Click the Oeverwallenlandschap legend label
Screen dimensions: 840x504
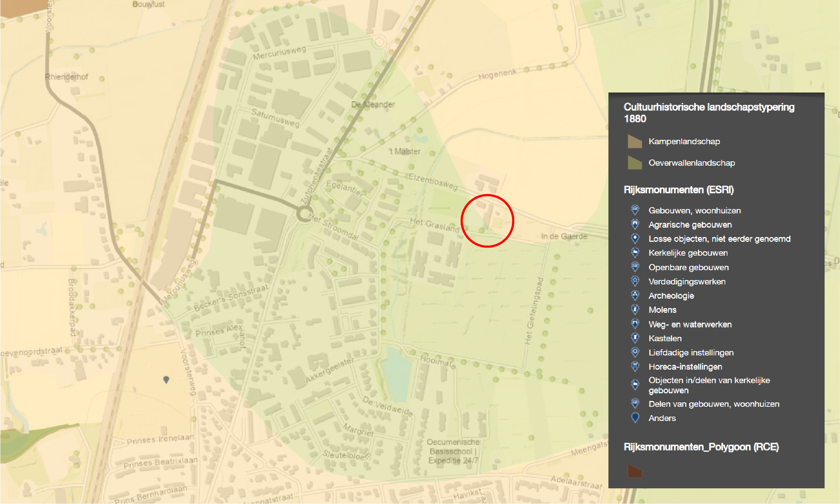[692, 163]
